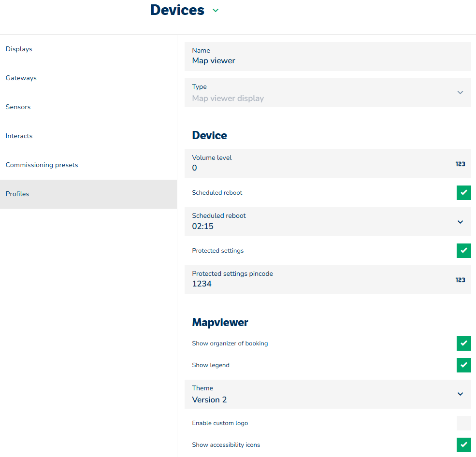Click the 123 icon beside Protected settings pincode
This screenshot has width=476, height=457.
click(460, 280)
